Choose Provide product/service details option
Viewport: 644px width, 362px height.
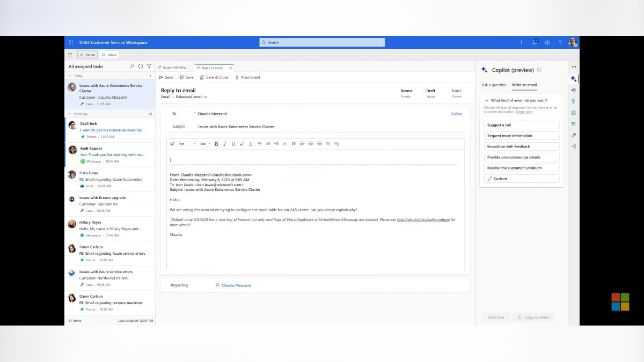pyautogui.click(x=522, y=157)
